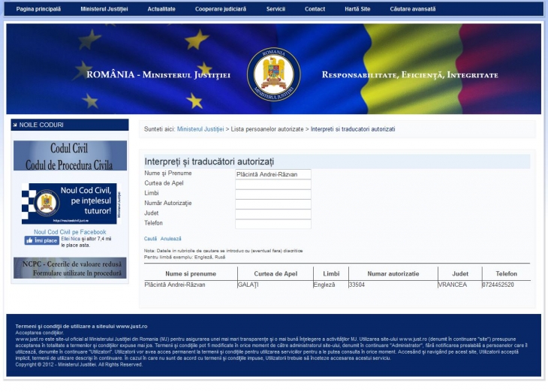This screenshot has width=548, height=392.
Task: Navigate to the Contact page
Action: point(315,9)
